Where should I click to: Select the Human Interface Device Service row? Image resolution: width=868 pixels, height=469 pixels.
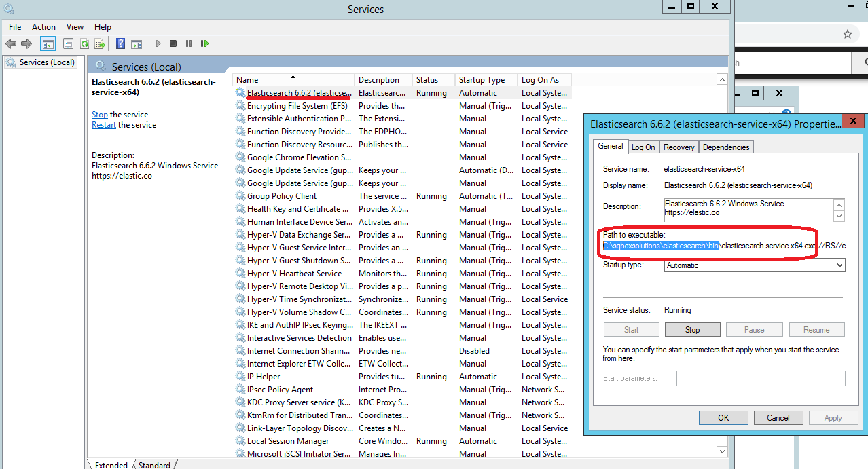tap(403, 221)
